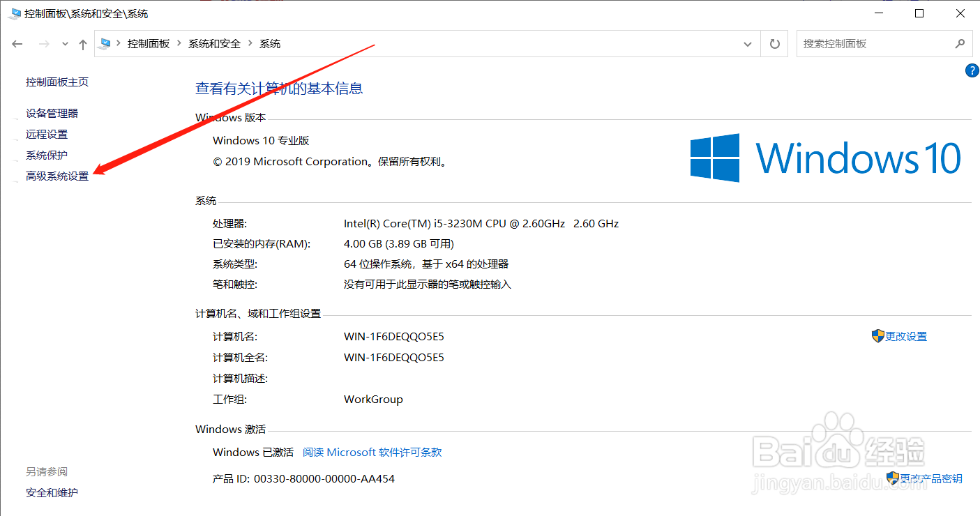
Task: Click the heading 查看有关计算机的基本信息
Action: tap(279, 89)
